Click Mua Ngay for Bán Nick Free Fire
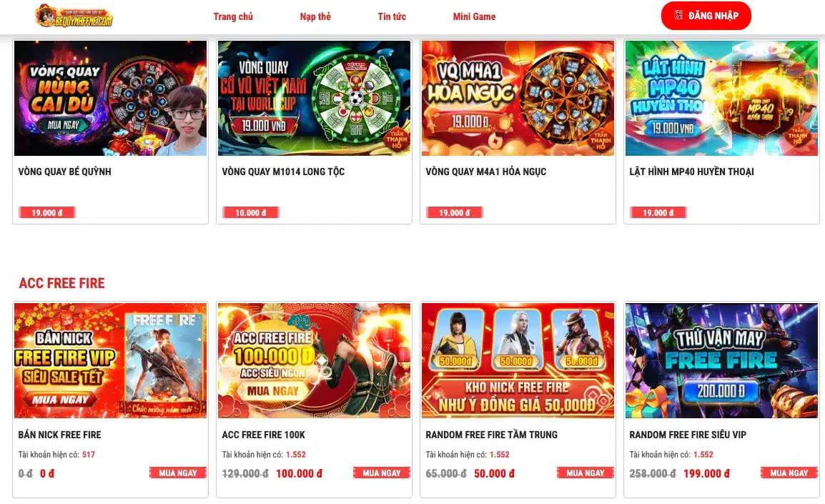 pyautogui.click(x=178, y=473)
